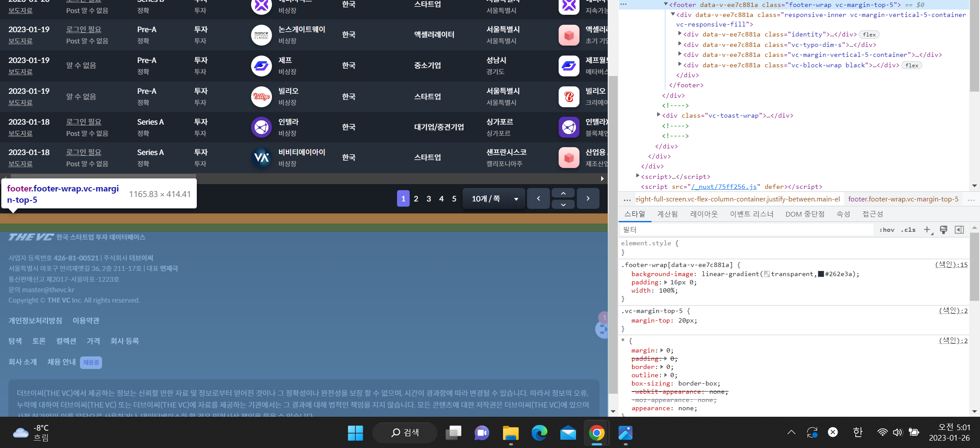Collapse the footer element node

(665, 4)
